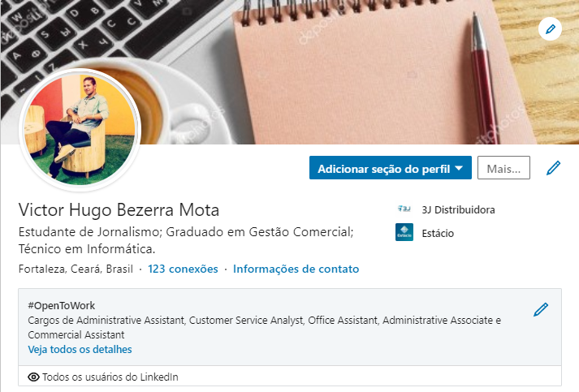Edit the #OpenToWork section pencil icon

point(541,309)
